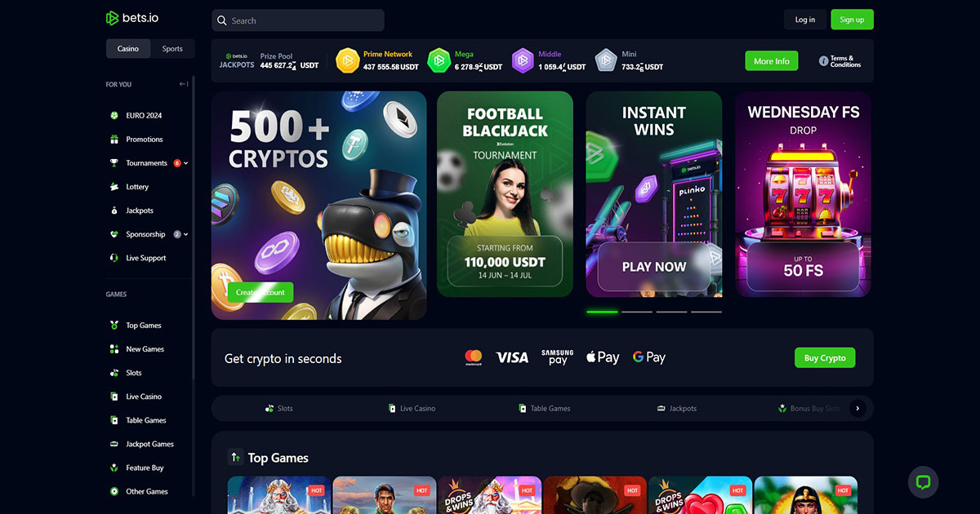Click the Buy Crypto button
980x514 pixels.
[825, 357]
